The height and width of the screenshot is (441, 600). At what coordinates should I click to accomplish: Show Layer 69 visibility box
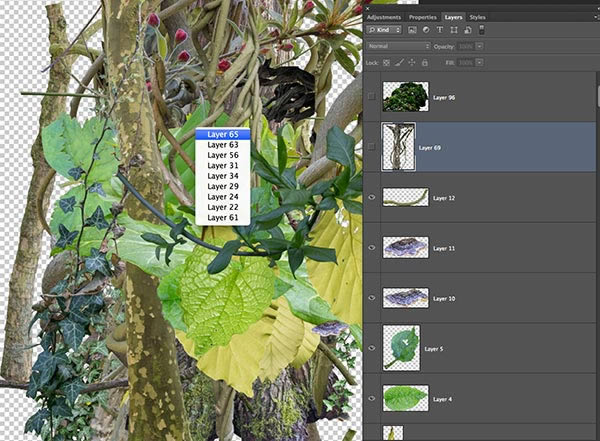point(372,147)
